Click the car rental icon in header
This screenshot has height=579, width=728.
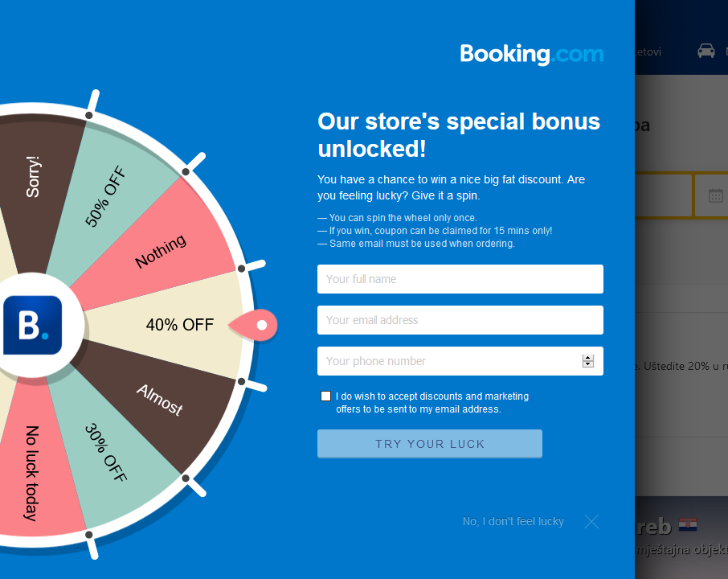pyautogui.click(x=706, y=51)
